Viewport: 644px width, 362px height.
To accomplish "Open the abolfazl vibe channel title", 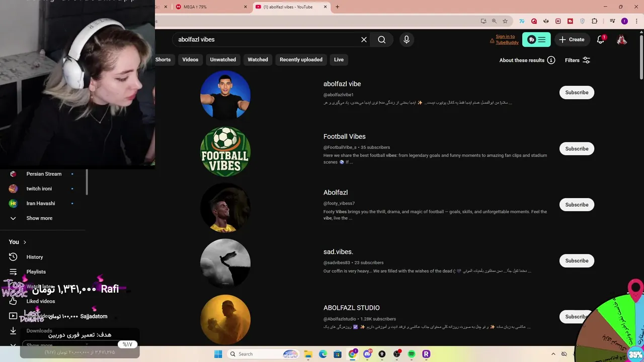I will tap(342, 84).
